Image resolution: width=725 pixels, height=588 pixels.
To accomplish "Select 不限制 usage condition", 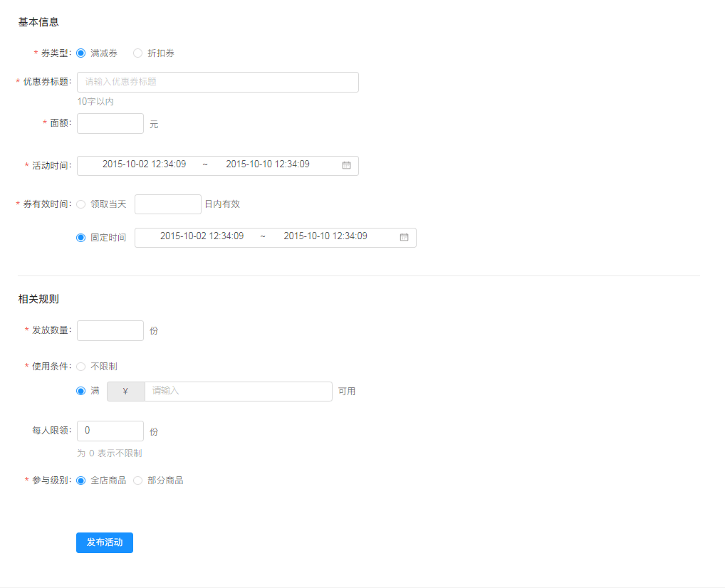I will click(x=80, y=366).
